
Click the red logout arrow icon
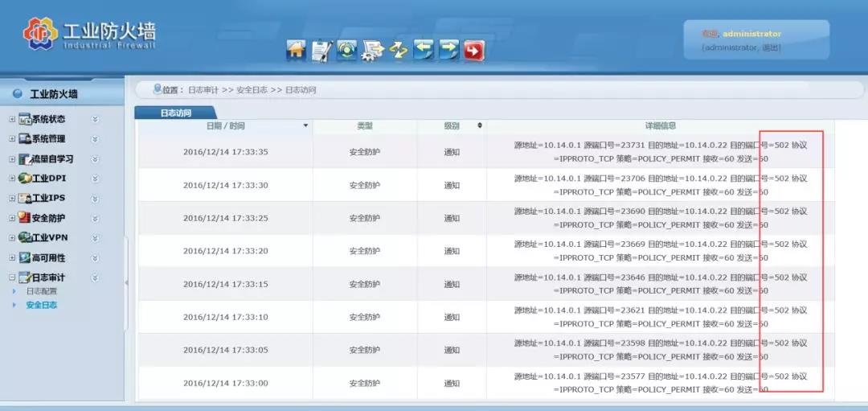pyautogui.click(x=475, y=51)
